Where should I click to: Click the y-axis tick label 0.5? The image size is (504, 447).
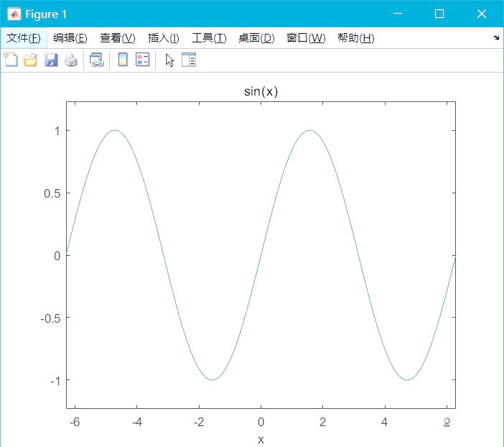point(52,193)
